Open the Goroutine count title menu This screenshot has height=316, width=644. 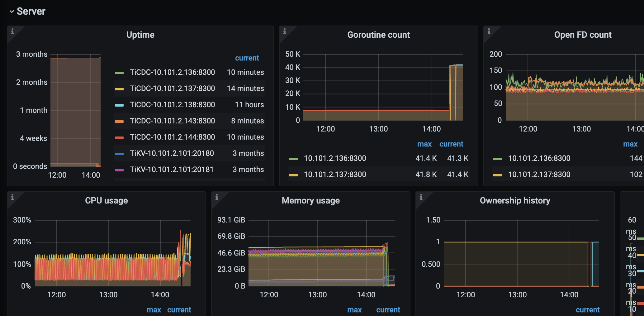[378, 35]
